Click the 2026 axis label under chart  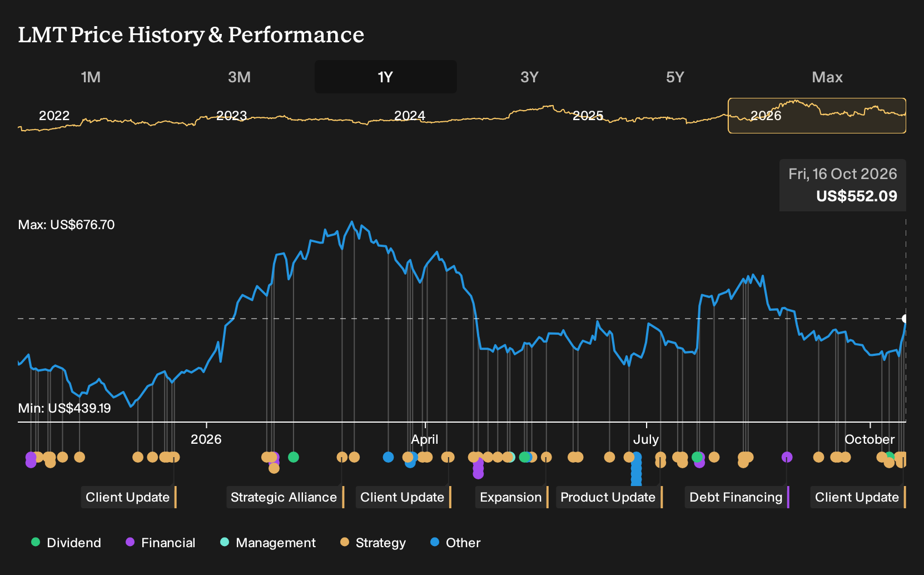(206, 439)
